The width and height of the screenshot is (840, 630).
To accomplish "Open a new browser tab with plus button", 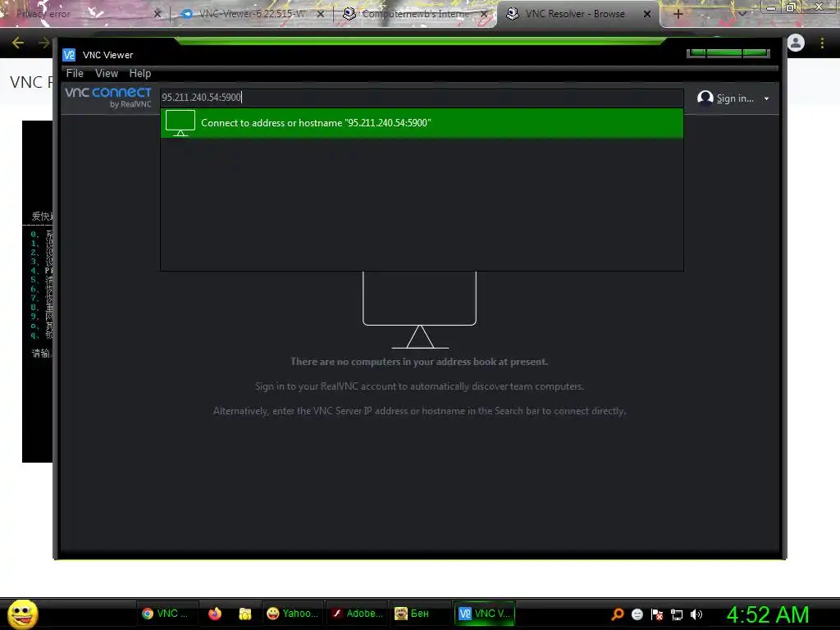I will [678, 14].
